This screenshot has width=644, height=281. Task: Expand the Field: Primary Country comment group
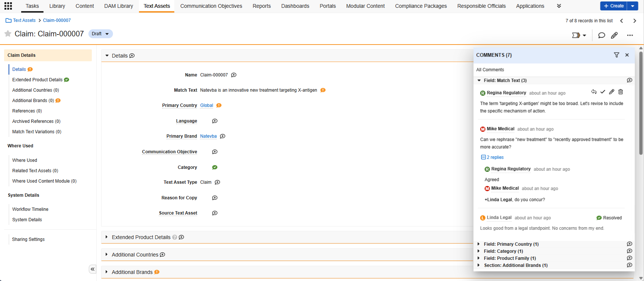coord(479,244)
